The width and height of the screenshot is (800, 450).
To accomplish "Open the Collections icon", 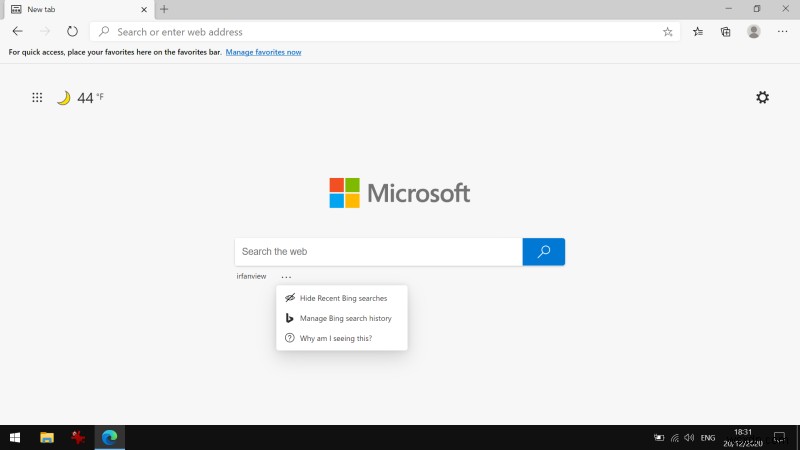I will 726,32.
